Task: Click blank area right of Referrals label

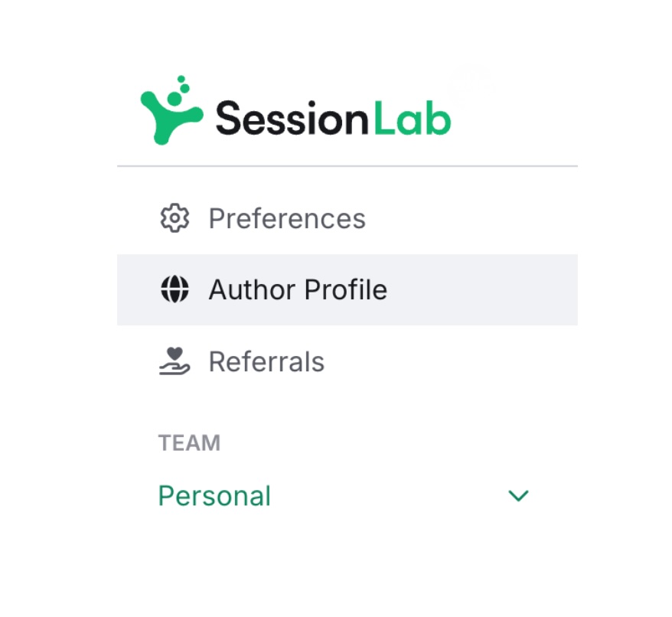Action: pos(459,361)
